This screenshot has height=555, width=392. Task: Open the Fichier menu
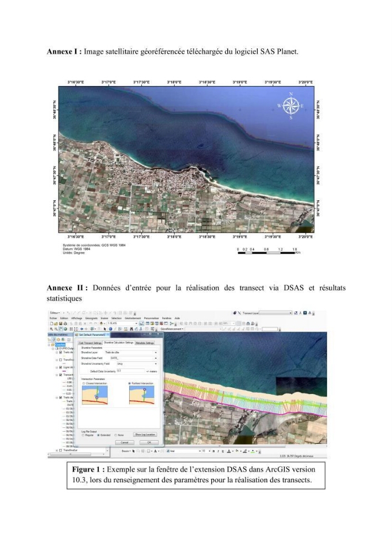[53, 318]
